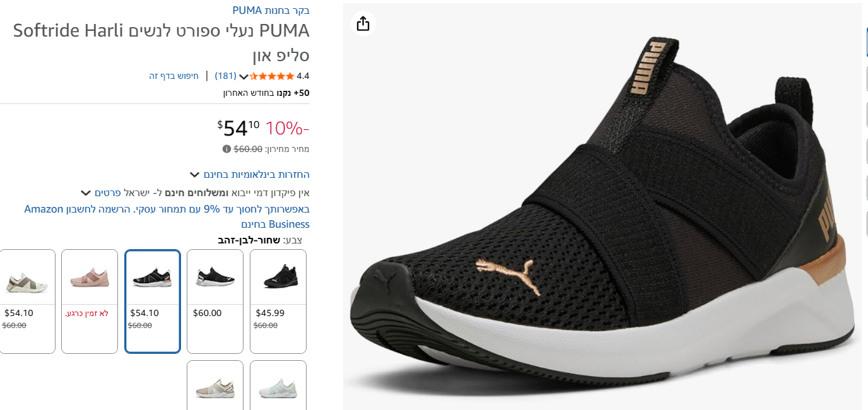Click the 'חיפוש בדף זה' search link
The image size is (868, 410).
coord(173,76)
